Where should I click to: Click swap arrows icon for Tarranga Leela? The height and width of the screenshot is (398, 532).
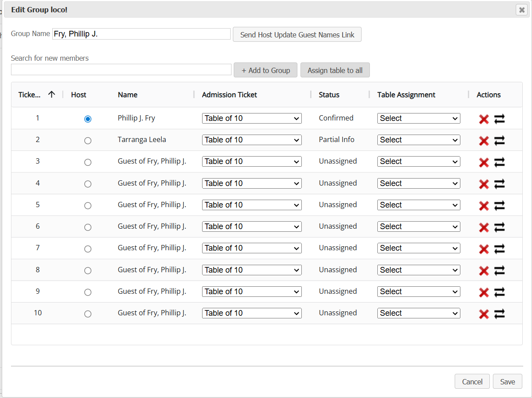[499, 141]
